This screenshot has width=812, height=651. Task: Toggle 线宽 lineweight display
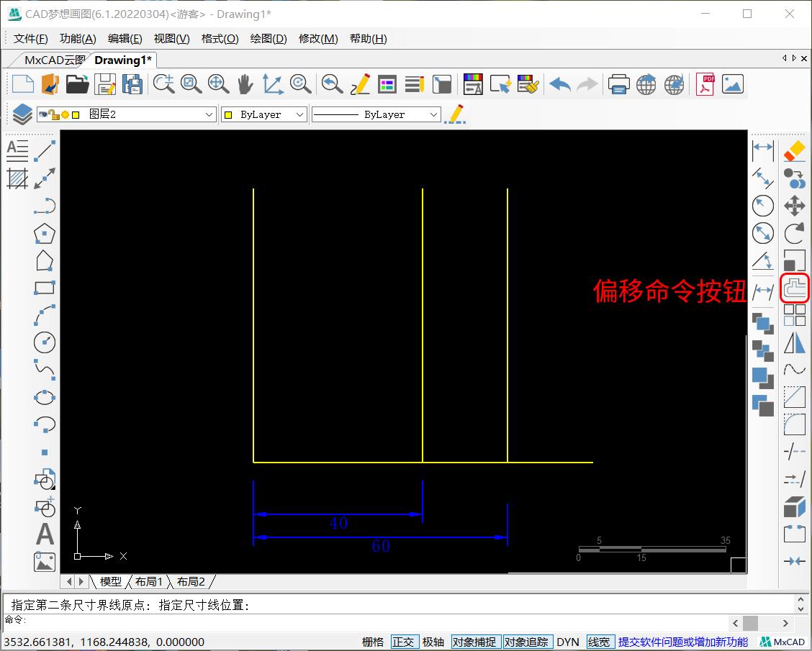pyautogui.click(x=600, y=642)
